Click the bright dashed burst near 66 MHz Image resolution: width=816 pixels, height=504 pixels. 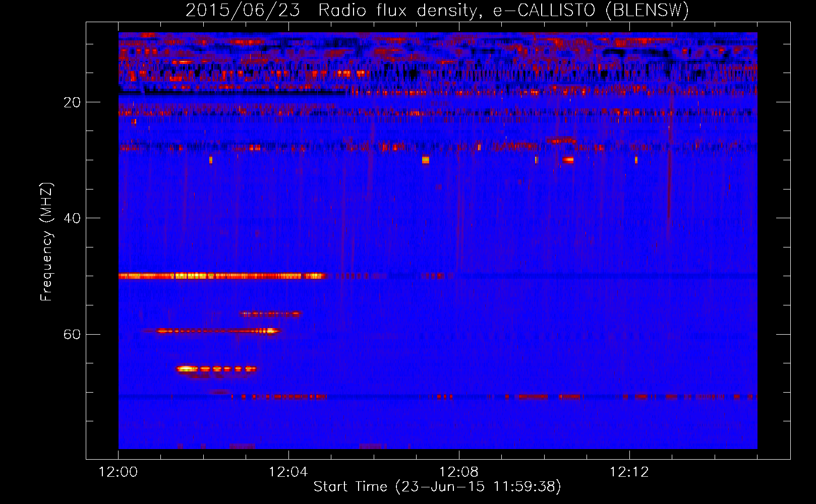(216, 369)
